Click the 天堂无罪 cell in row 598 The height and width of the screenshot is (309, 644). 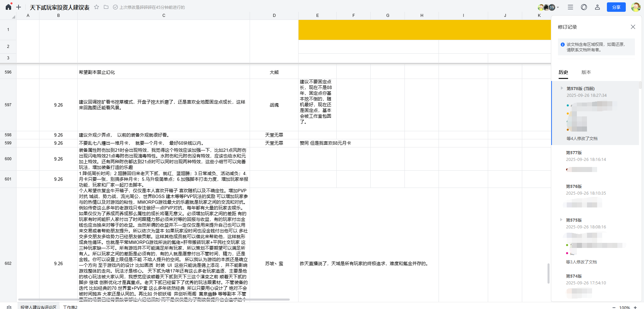click(274, 135)
